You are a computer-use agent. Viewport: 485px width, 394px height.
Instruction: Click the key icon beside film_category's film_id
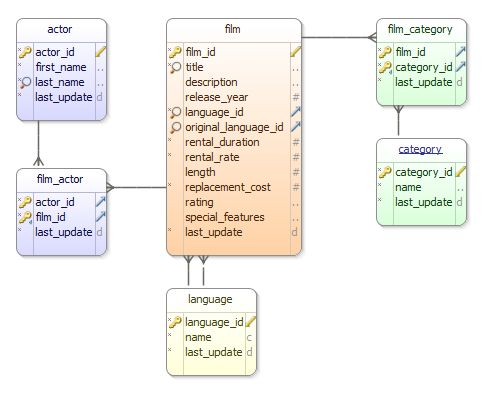pos(385,52)
